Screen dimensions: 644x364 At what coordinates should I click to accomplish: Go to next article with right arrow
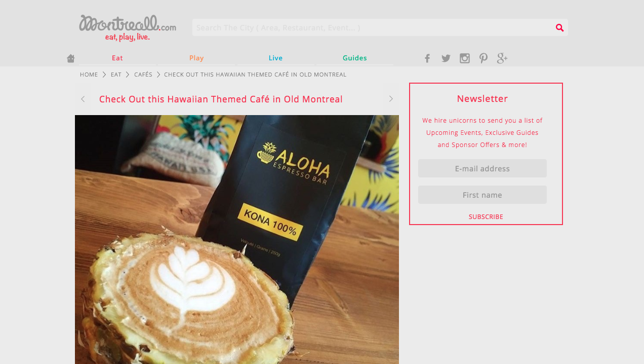coord(391,99)
